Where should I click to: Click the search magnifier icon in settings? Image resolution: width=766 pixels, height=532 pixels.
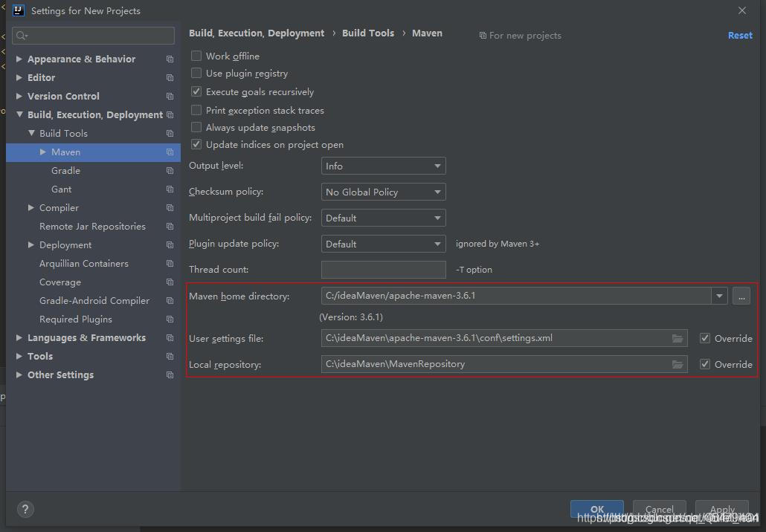[22, 36]
